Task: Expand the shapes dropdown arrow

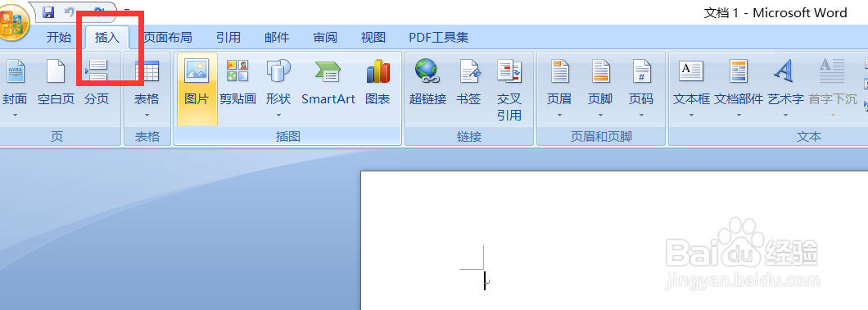Action: pos(278,116)
